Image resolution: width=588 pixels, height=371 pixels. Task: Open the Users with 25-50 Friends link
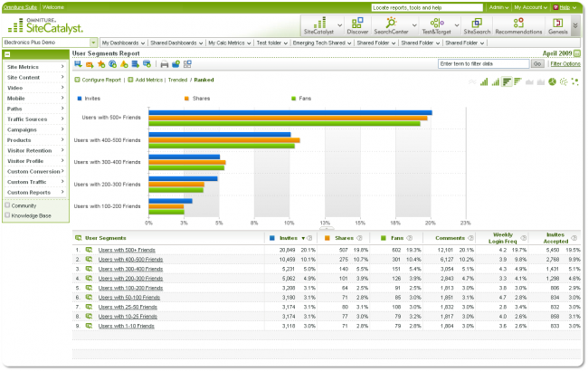[128, 308]
